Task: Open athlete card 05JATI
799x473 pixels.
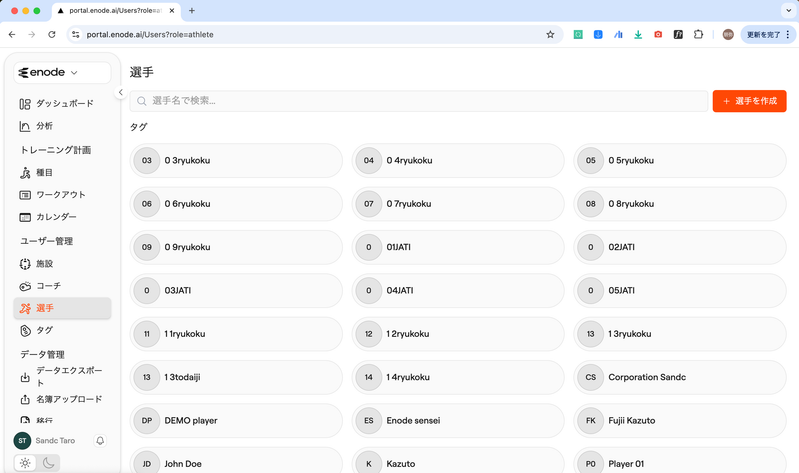Action: (x=680, y=291)
